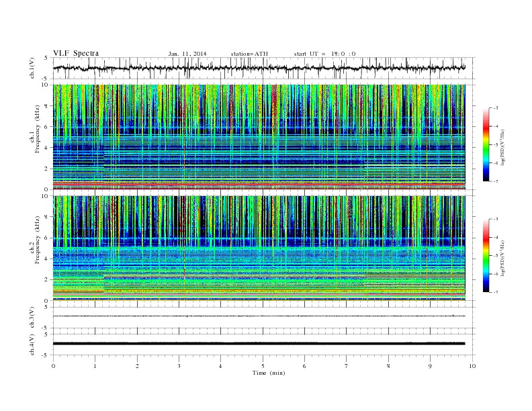
Task: Click the "station=ATH" header text
Action: [x=249, y=54]
